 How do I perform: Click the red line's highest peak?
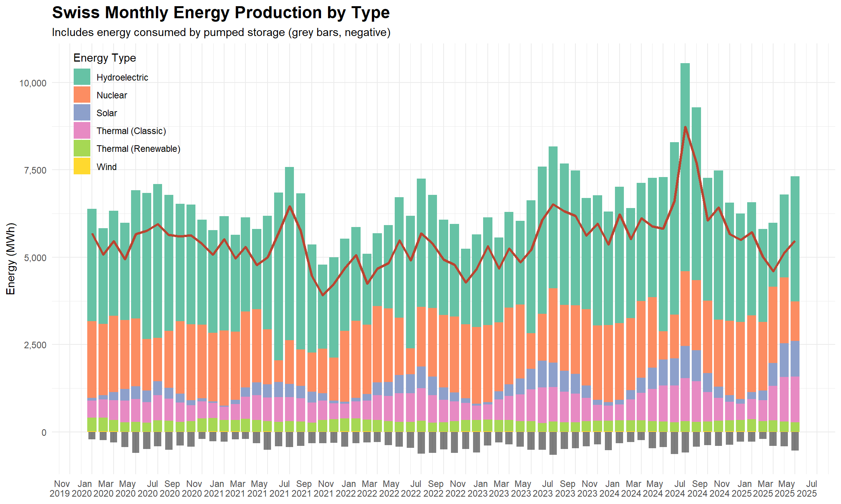pos(685,127)
